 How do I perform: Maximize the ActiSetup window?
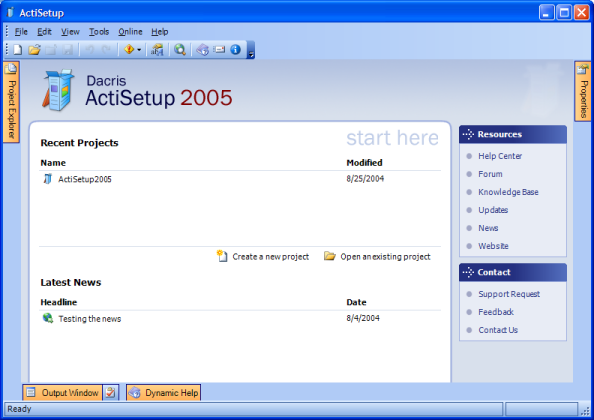click(x=564, y=12)
